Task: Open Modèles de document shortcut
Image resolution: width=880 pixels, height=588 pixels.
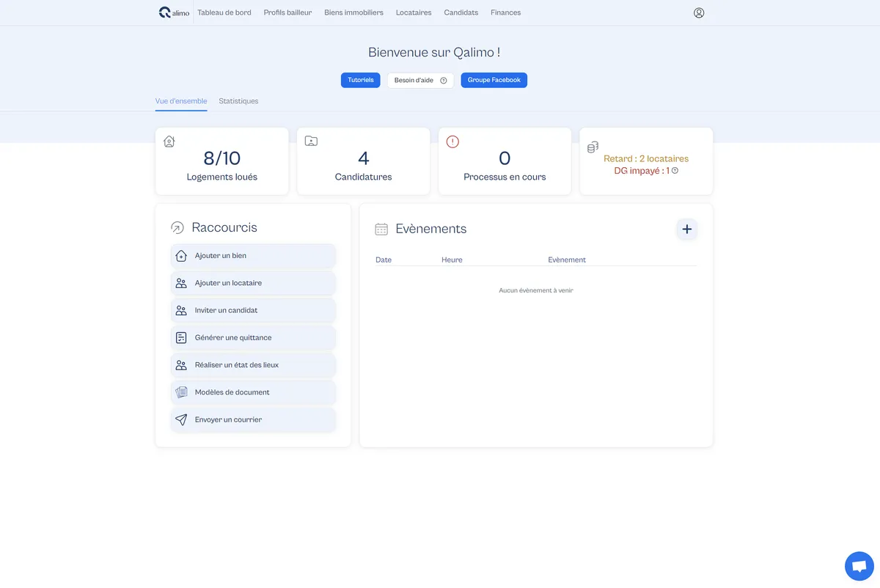Action: [x=253, y=392]
